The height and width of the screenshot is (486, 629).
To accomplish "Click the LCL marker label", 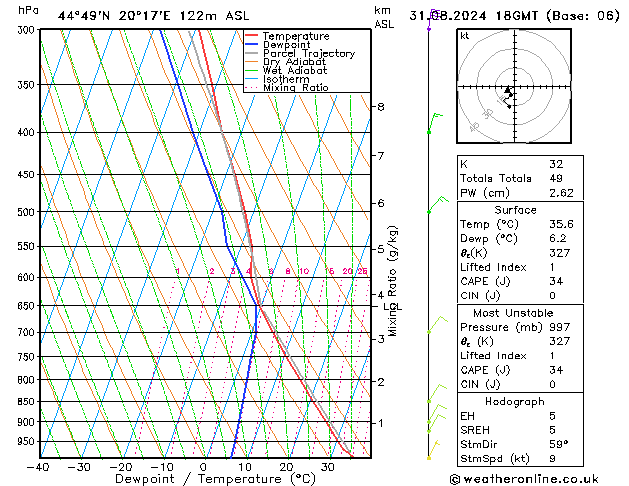I will pos(392,307).
